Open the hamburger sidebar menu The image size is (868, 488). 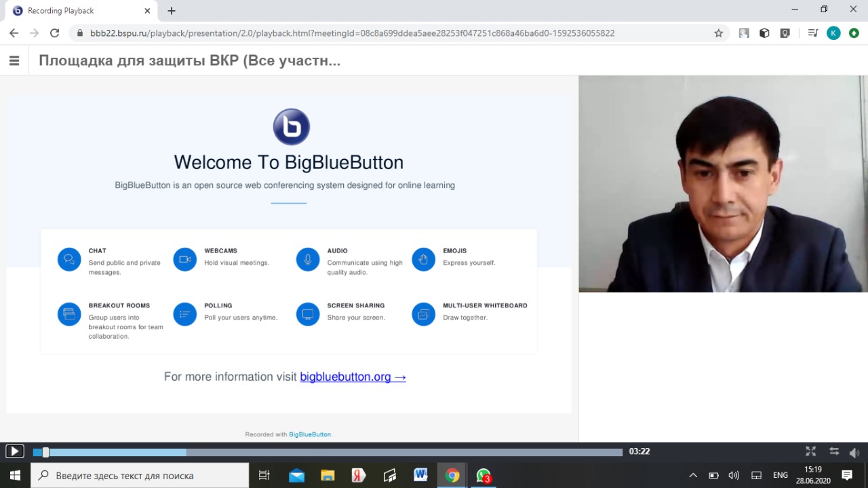coord(14,60)
